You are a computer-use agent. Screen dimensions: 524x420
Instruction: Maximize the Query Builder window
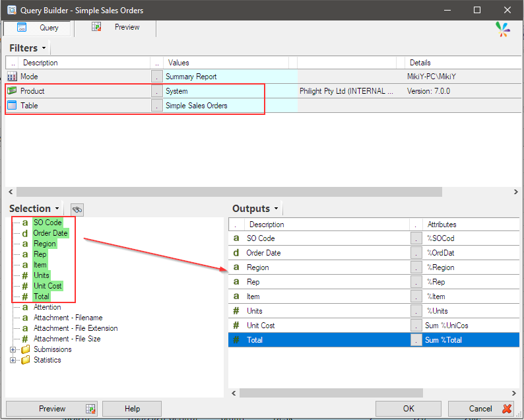pos(477,10)
